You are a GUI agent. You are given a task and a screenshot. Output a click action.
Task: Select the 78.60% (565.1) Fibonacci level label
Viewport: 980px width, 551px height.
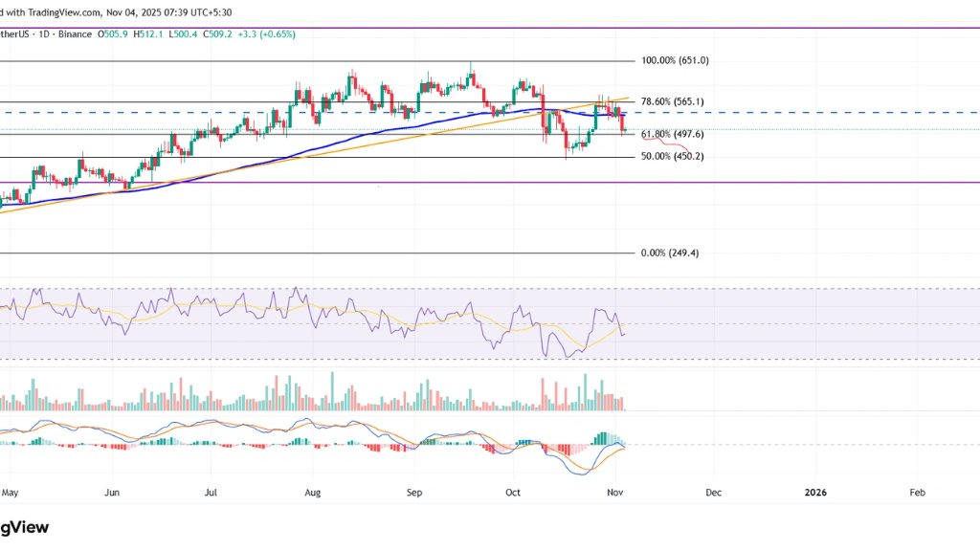click(673, 99)
